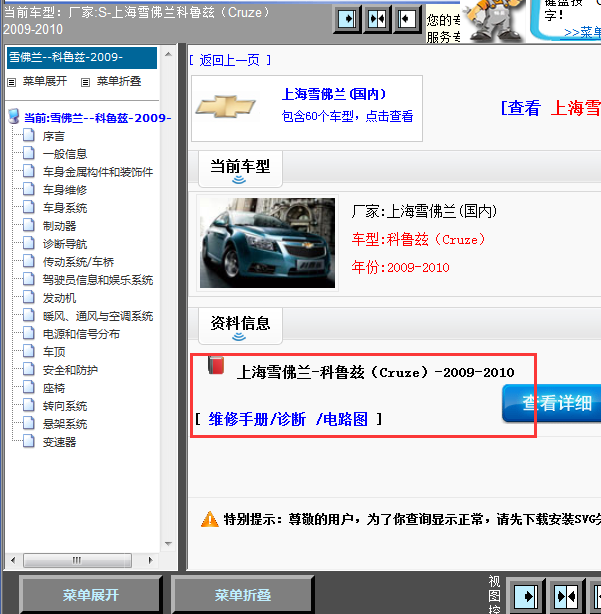Click top toolbar left-arrow view button
The width and height of the screenshot is (601, 614).
tap(407, 19)
